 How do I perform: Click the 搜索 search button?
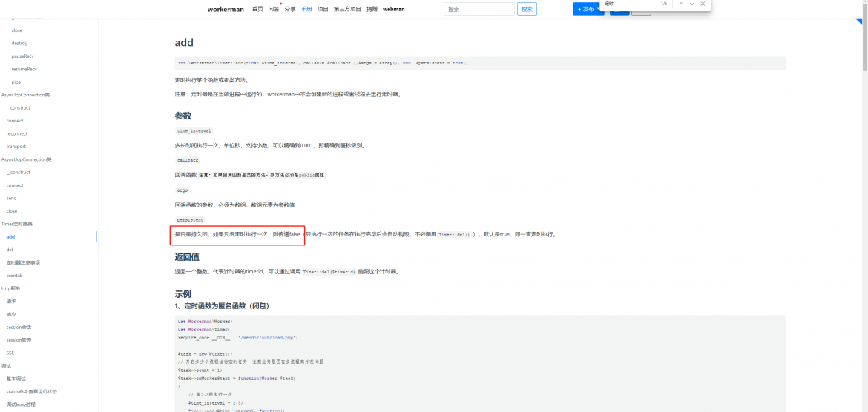[x=527, y=9]
